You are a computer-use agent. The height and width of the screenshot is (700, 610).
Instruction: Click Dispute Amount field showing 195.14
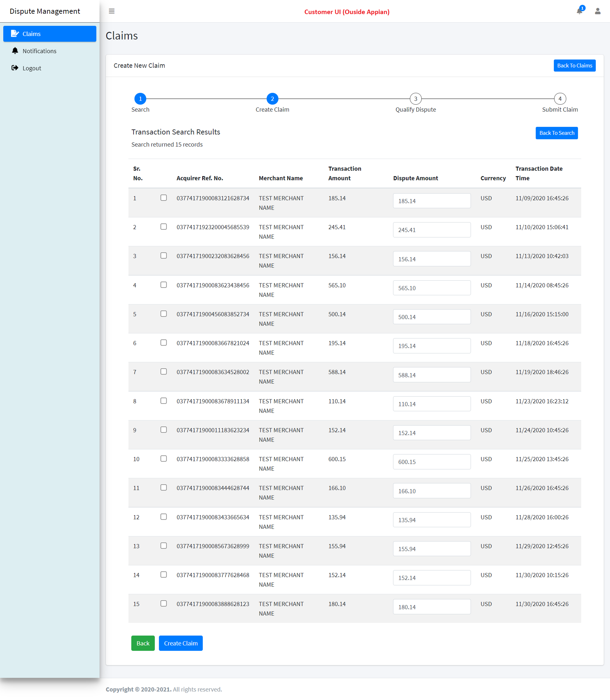(x=432, y=346)
